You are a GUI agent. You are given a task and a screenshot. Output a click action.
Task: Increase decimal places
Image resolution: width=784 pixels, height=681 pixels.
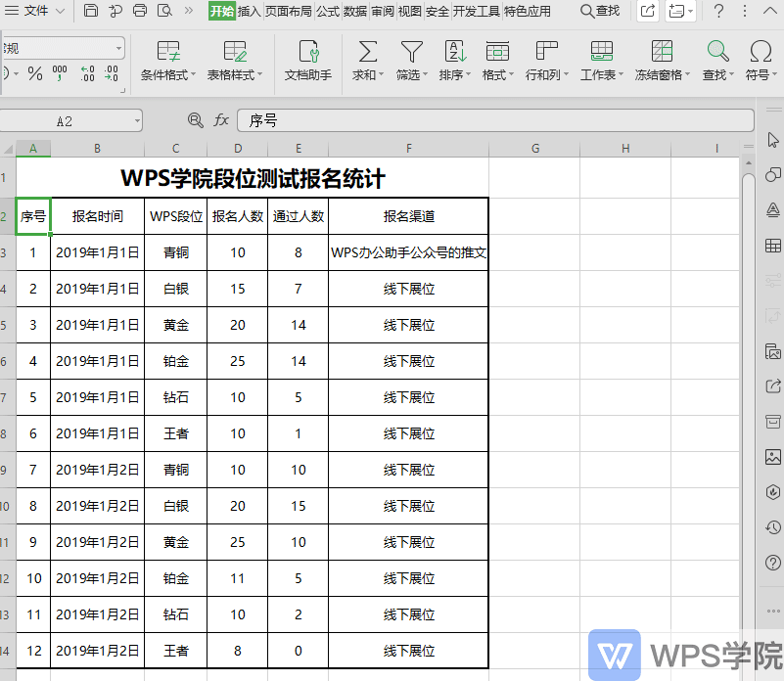pyautogui.click(x=87, y=73)
